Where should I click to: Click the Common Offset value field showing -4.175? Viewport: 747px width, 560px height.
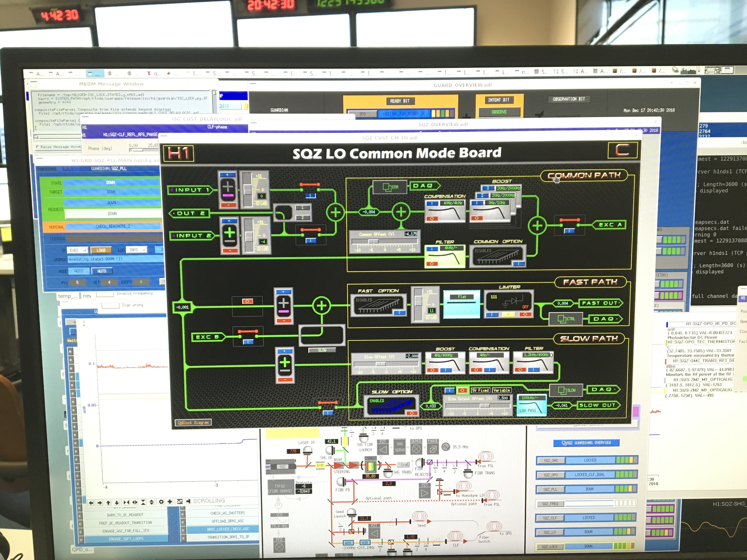click(411, 234)
